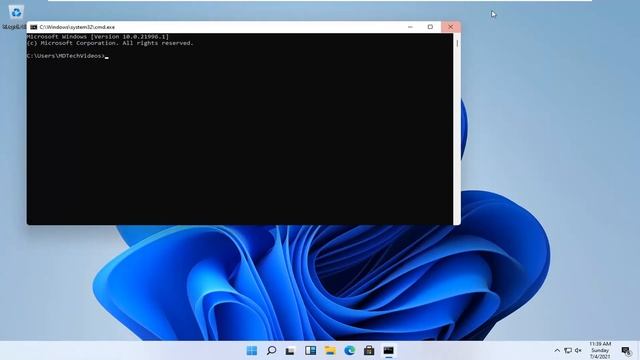Click the muted volume tray icon
Image resolution: width=640 pixels, height=360 pixels.
(x=578, y=351)
